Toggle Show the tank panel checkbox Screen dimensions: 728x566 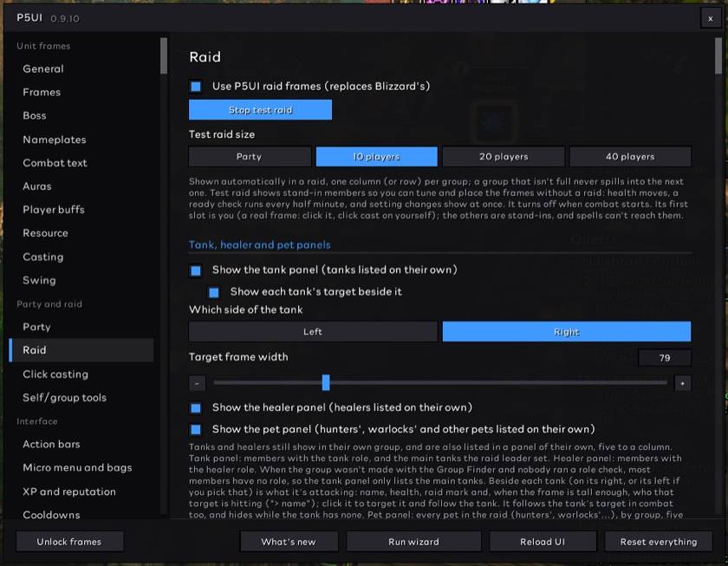(x=196, y=270)
